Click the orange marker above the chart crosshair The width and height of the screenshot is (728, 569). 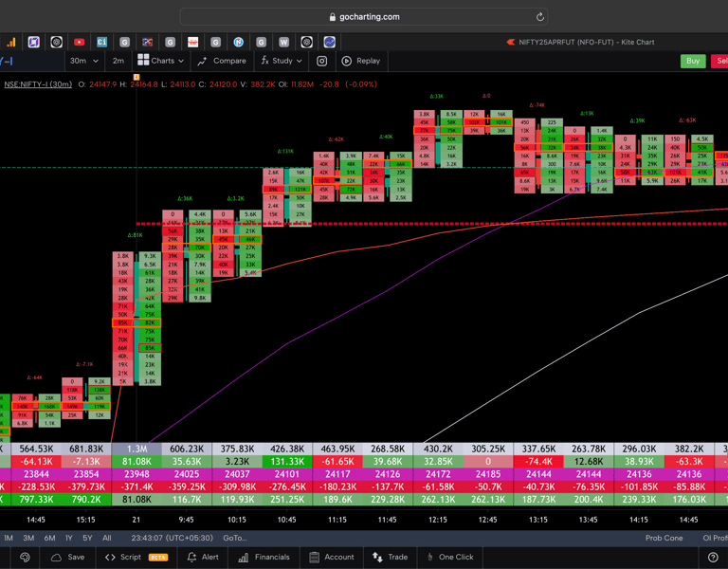pyautogui.click(x=136, y=77)
